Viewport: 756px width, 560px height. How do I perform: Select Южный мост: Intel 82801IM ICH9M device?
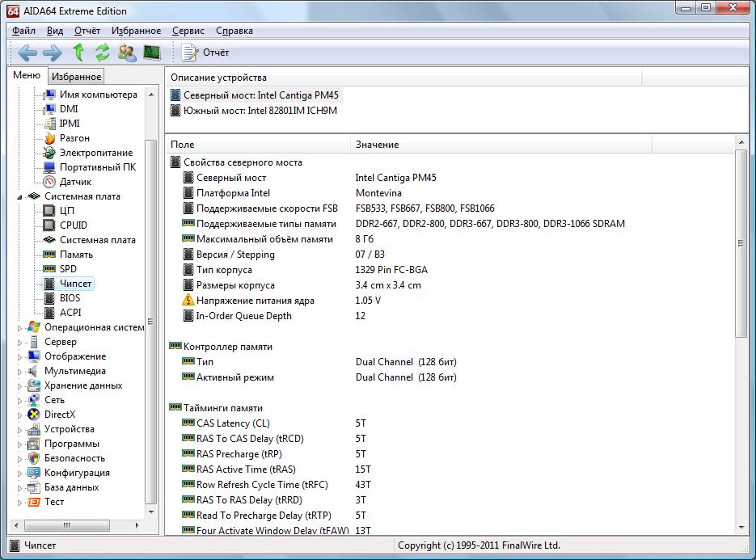pos(254,111)
